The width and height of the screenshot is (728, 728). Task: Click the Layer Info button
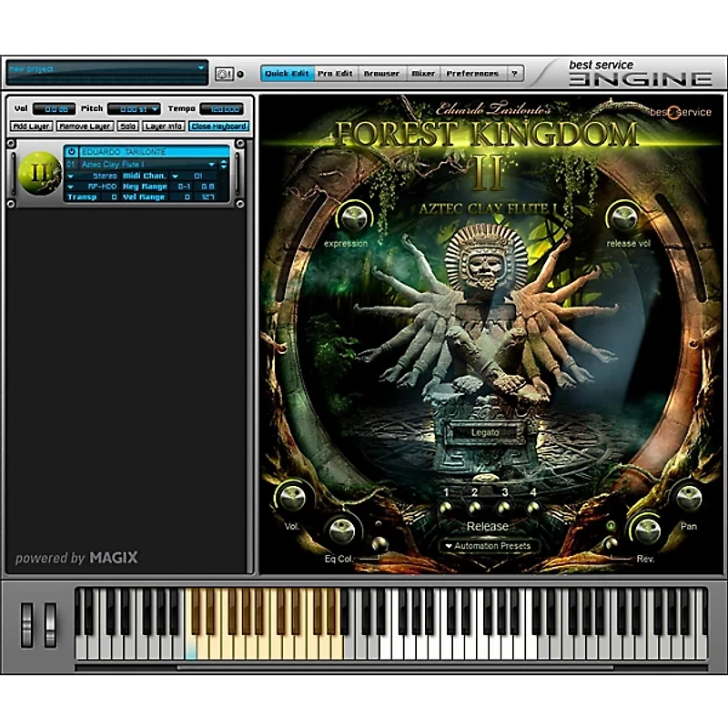[164, 126]
